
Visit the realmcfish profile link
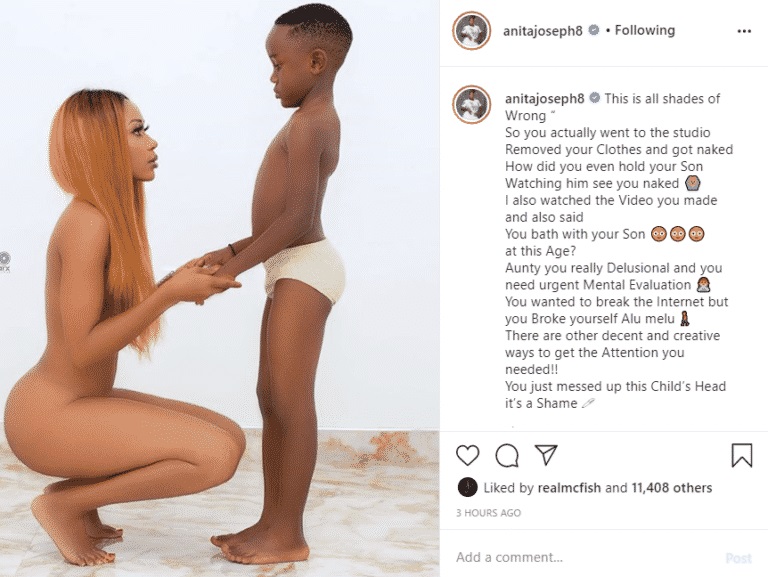click(569, 488)
